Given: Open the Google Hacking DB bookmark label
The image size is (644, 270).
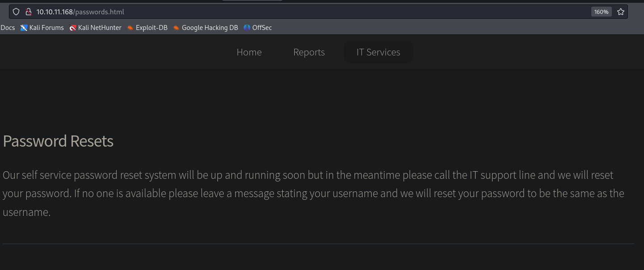Looking at the screenshot, I should (x=210, y=28).
